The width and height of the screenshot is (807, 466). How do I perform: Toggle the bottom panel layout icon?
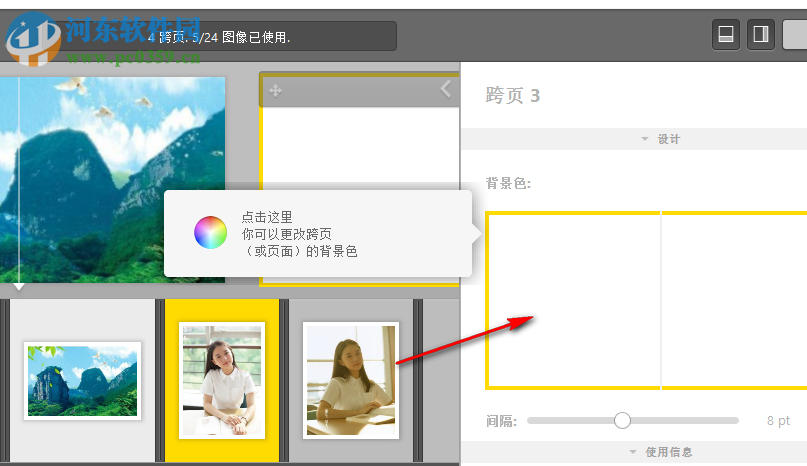pos(726,34)
